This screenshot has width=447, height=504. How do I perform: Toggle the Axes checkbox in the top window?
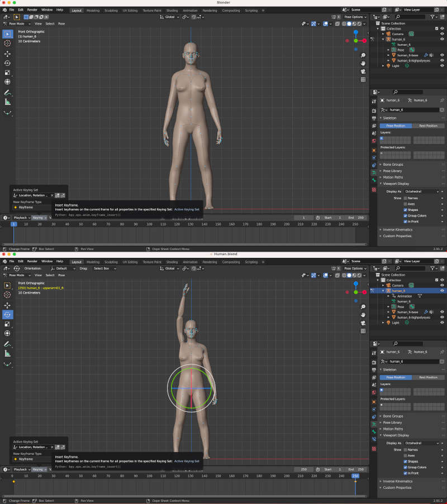tap(405, 204)
